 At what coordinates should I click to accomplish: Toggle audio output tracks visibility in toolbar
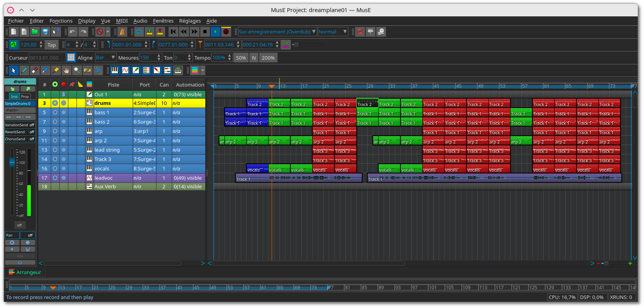(136, 70)
